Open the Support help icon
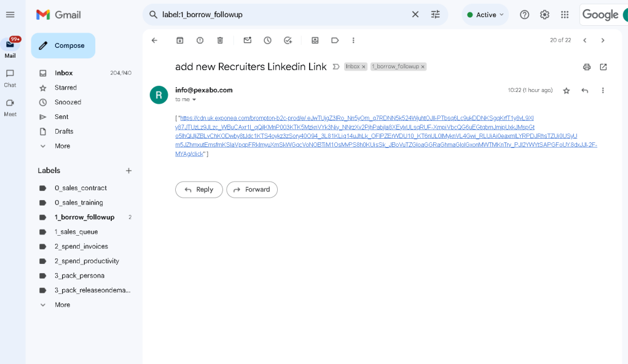 coord(524,15)
